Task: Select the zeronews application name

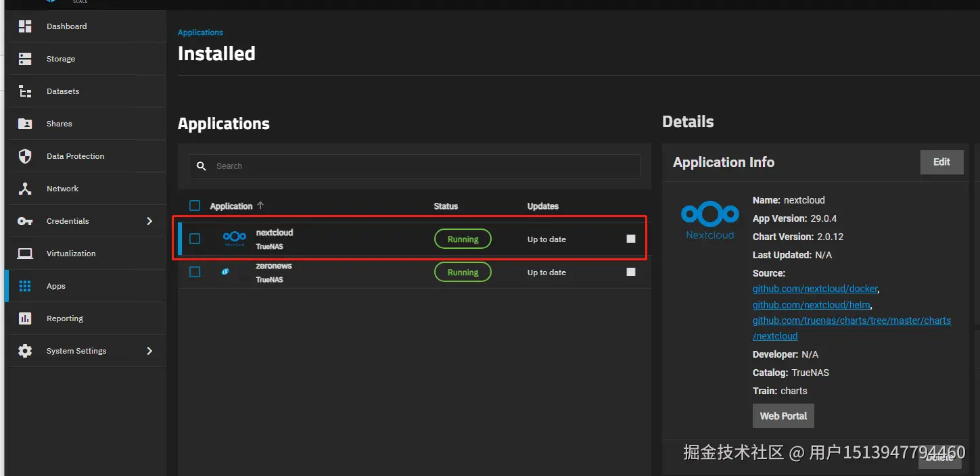Action: pos(274,266)
